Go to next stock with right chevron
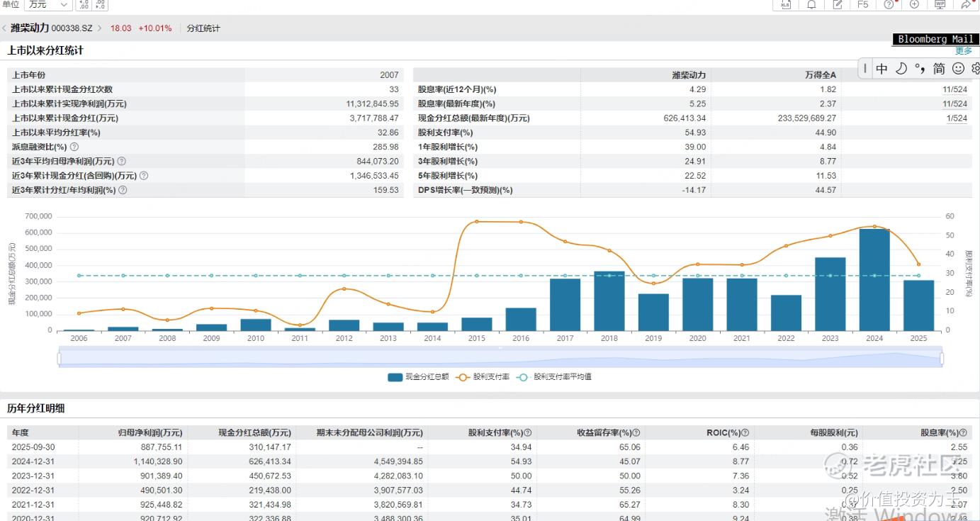The image size is (980, 521). click(100, 28)
